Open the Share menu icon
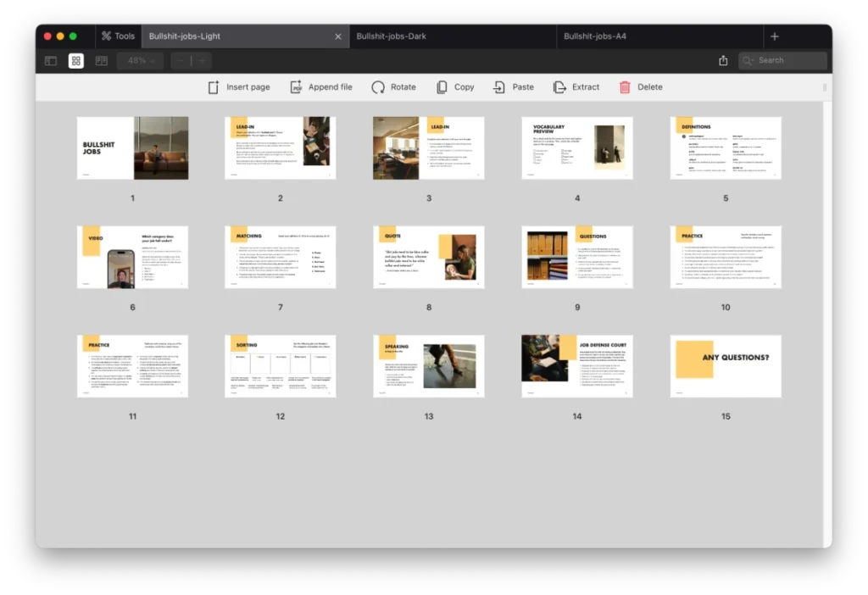 coord(723,61)
